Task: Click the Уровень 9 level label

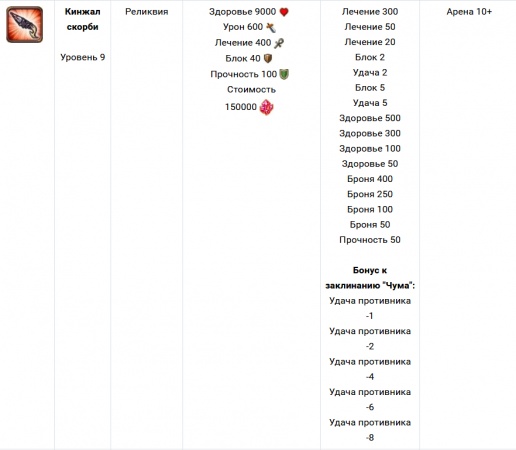Action: pyautogui.click(x=83, y=57)
